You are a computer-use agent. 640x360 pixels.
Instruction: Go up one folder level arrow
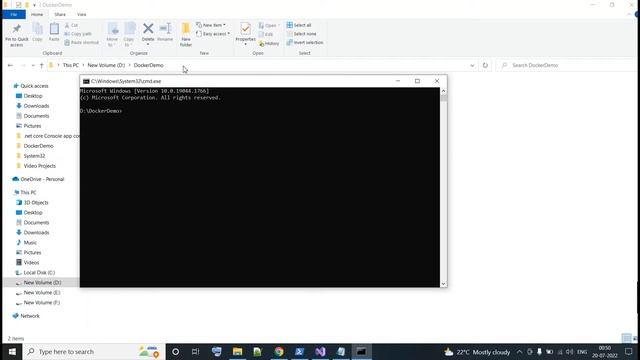click(x=41, y=65)
